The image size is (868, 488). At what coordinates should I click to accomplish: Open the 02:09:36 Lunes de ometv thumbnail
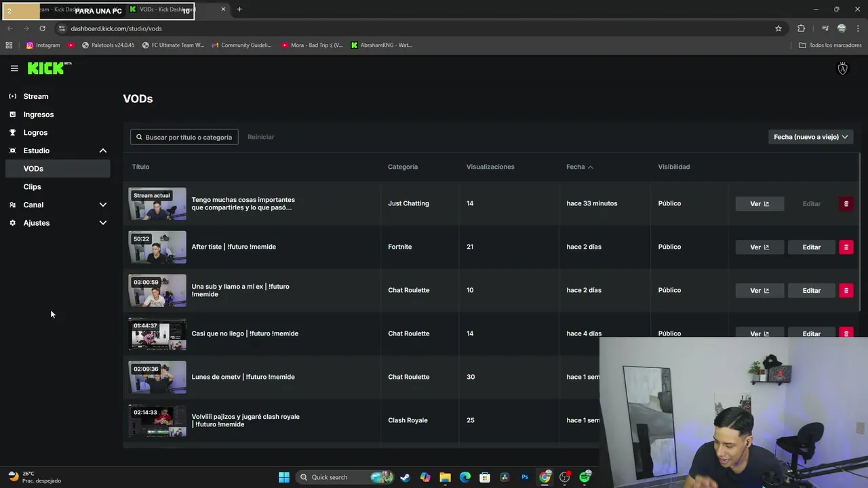[x=157, y=378]
